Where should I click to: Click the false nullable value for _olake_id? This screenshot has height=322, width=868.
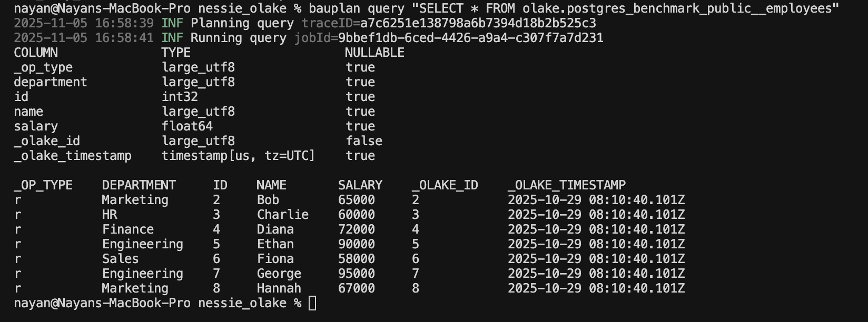364,141
